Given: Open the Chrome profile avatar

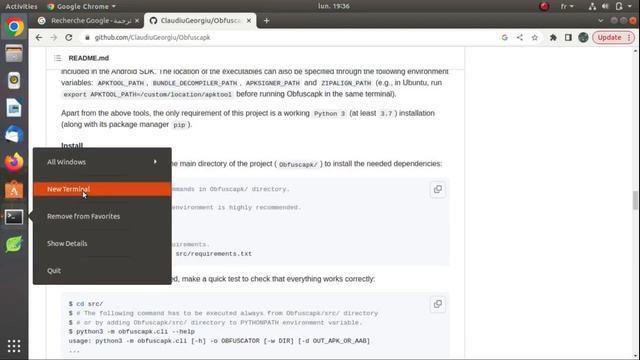Looking at the screenshot, I should (x=583, y=38).
